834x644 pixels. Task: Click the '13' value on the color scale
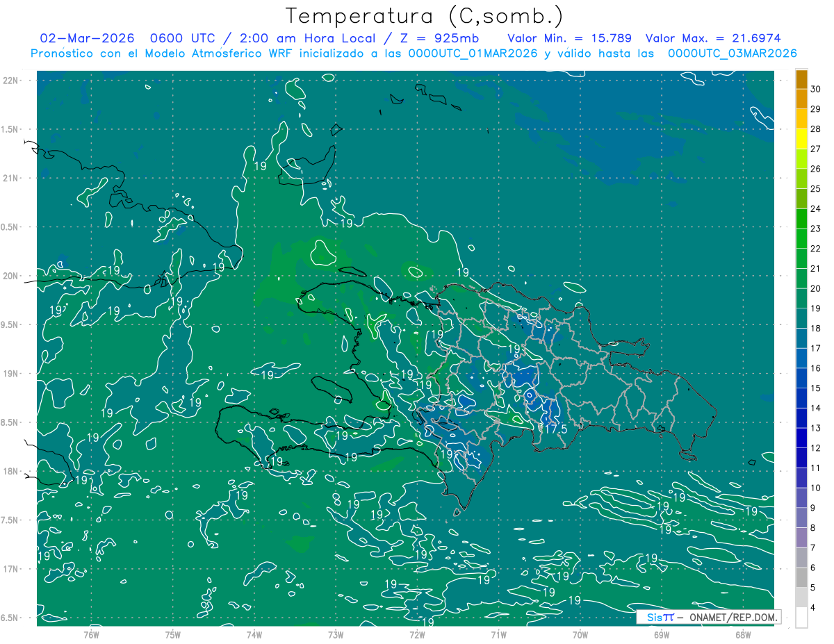[815, 428]
